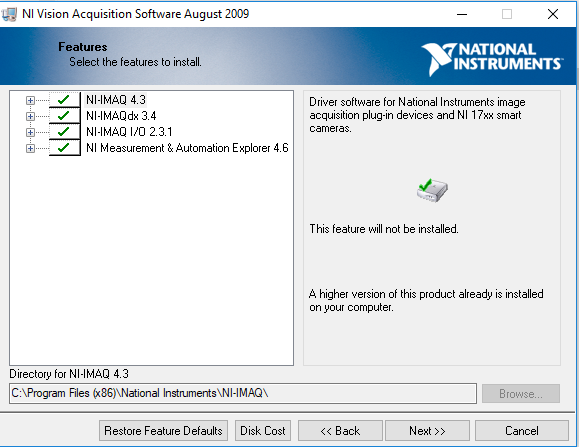Click the NI-IMAQ 4.3 green checkmark icon

tap(65, 100)
